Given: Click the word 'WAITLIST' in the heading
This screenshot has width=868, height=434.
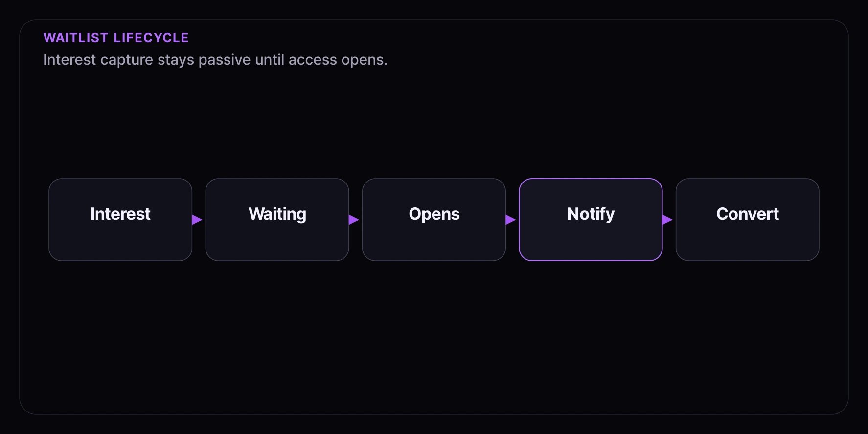Looking at the screenshot, I should coord(76,38).
